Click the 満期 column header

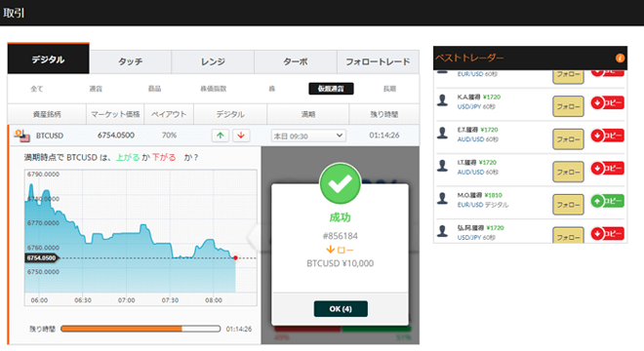308,114
